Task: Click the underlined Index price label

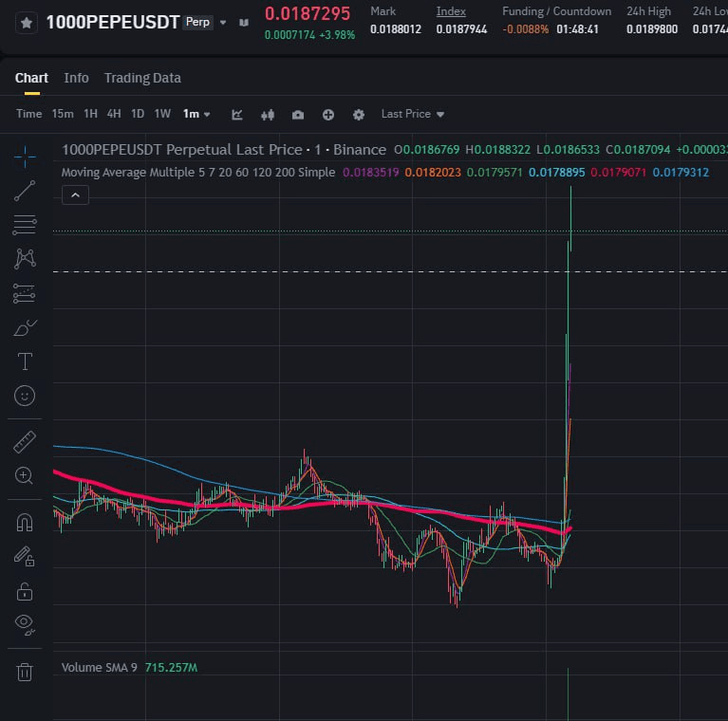Action: 451,11
